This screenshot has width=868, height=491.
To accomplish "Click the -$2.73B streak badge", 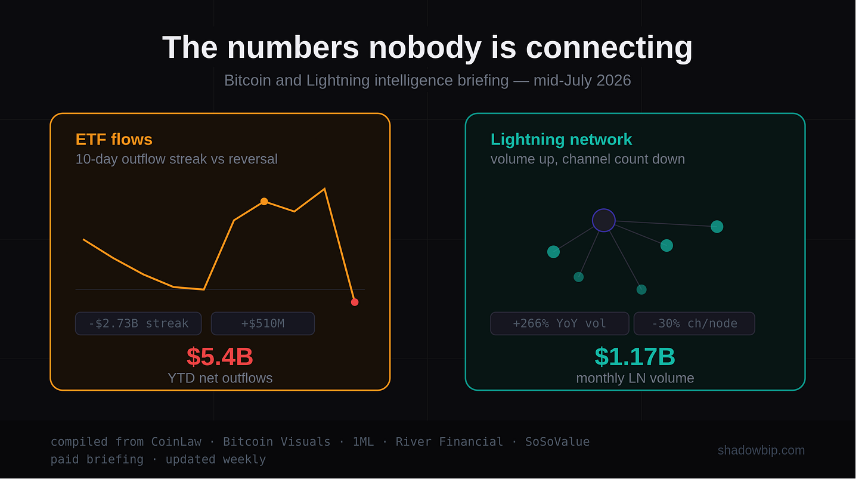I will tap(138, 323).
